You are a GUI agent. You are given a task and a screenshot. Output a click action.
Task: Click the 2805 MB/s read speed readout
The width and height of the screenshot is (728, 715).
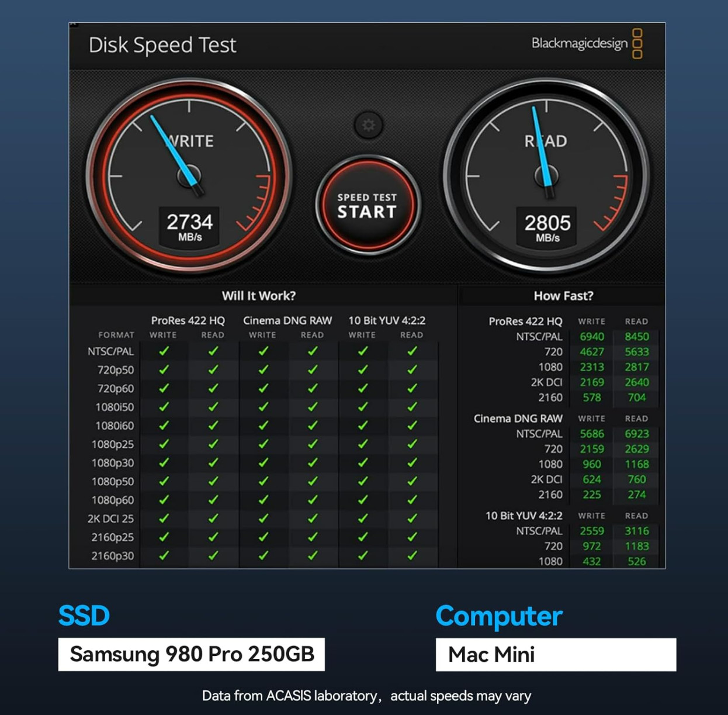[x=547, y=228]
